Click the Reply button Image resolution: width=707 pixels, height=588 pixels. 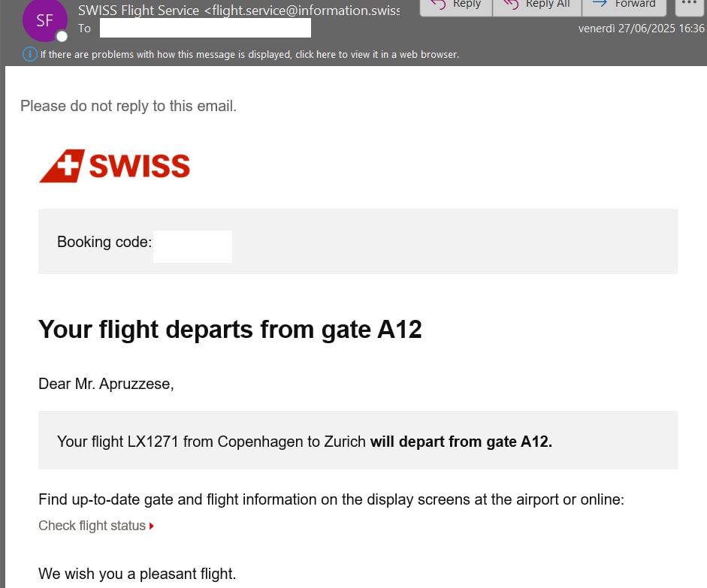point(456,5)
